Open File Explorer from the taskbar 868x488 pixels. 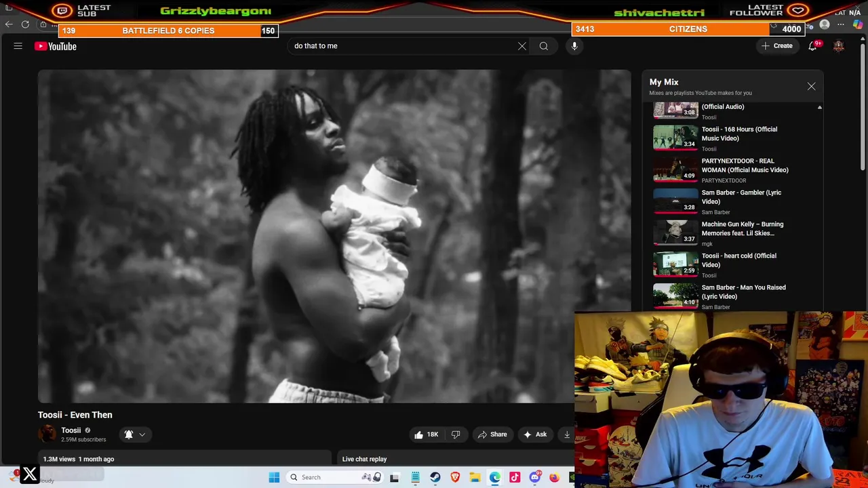(x=475, y=477)
